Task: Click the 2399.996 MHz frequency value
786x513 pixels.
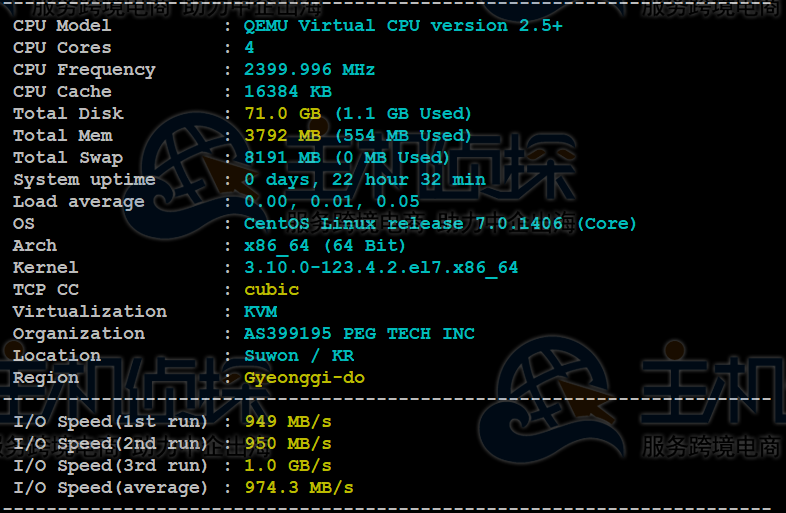Action: tap(309, 70)
